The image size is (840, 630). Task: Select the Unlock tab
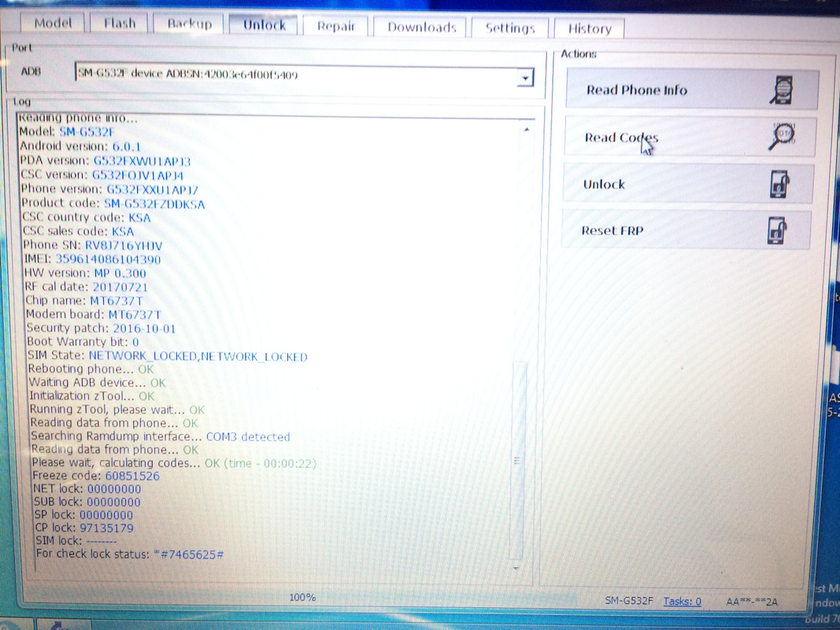264,24
